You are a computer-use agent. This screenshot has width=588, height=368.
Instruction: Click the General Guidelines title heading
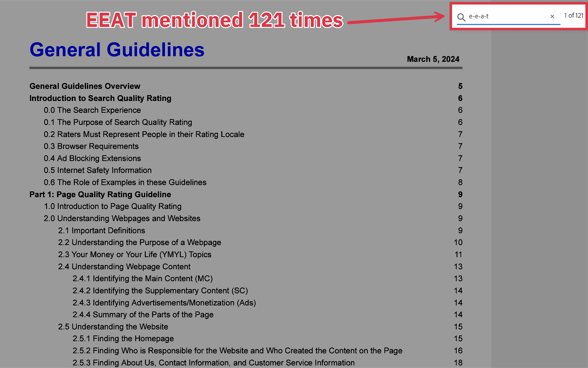click(117, 50)
